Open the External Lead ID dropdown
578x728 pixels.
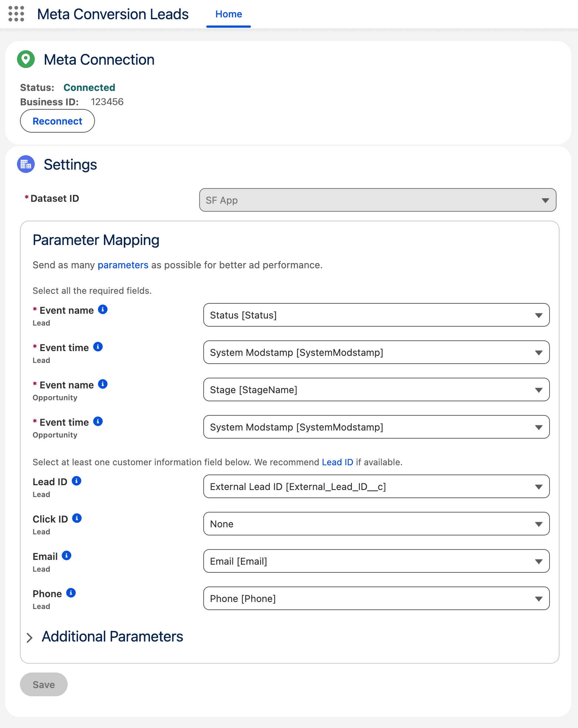(x=376, y=486)
